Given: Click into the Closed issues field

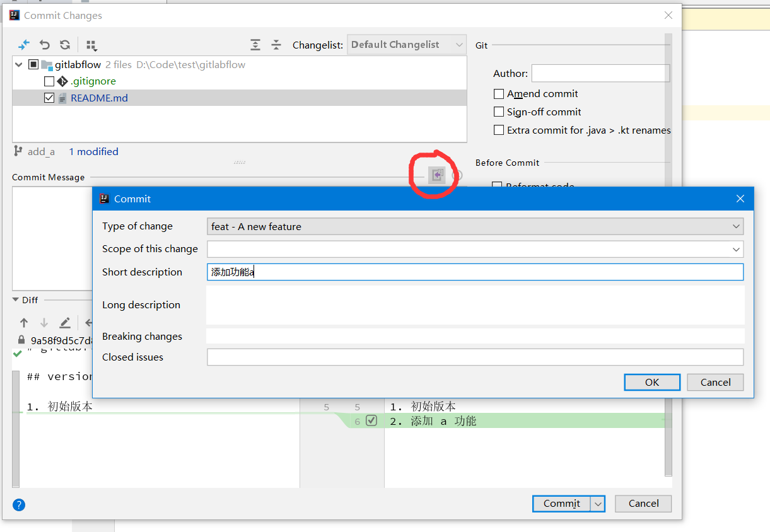Looking at the screenshot, I should (475, 357).
